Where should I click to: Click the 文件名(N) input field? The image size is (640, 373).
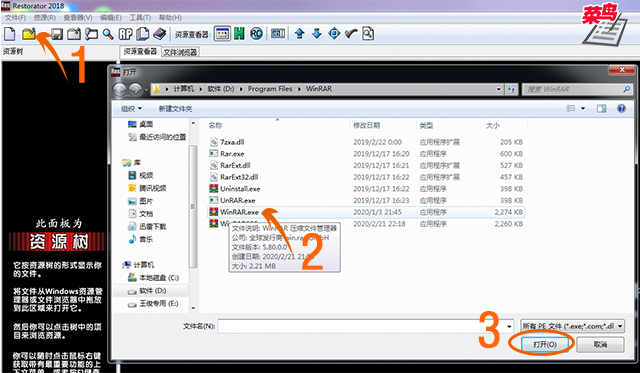tap(361, 326)
